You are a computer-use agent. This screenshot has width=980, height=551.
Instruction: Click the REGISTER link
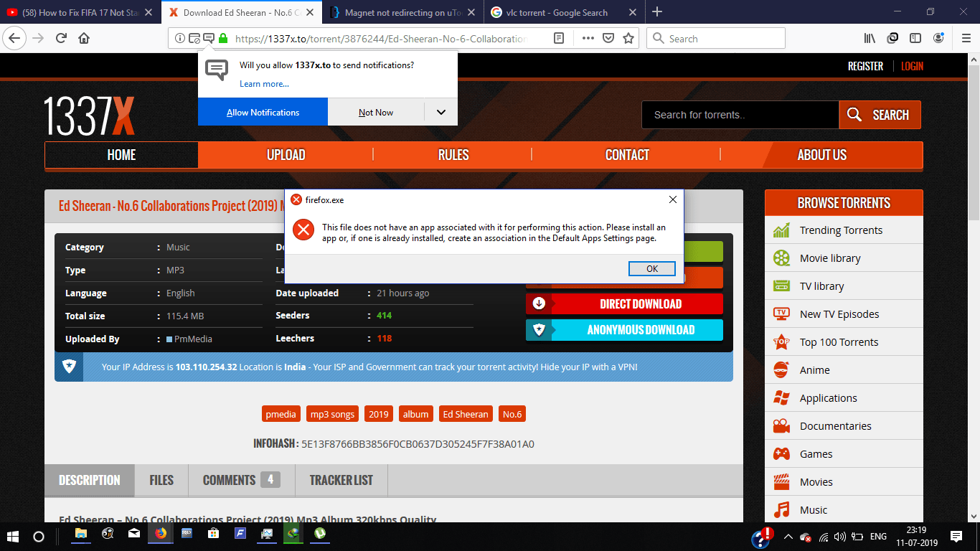865,66
